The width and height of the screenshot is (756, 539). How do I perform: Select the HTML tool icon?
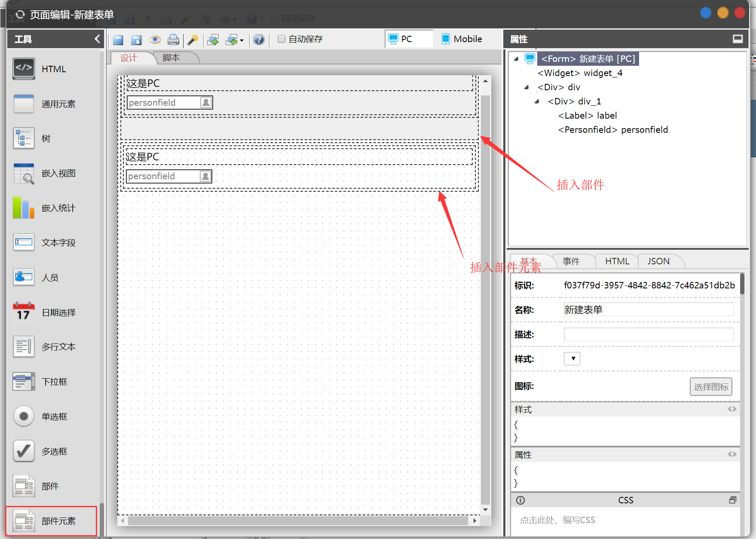click(24, 69)
